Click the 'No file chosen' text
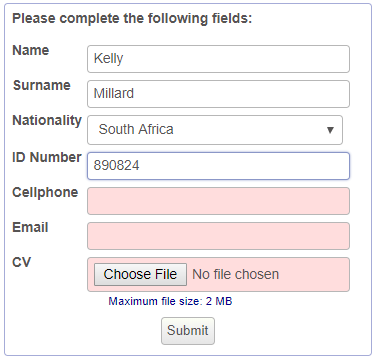Viewport: 379px width, 360px height. pos(236,275)
